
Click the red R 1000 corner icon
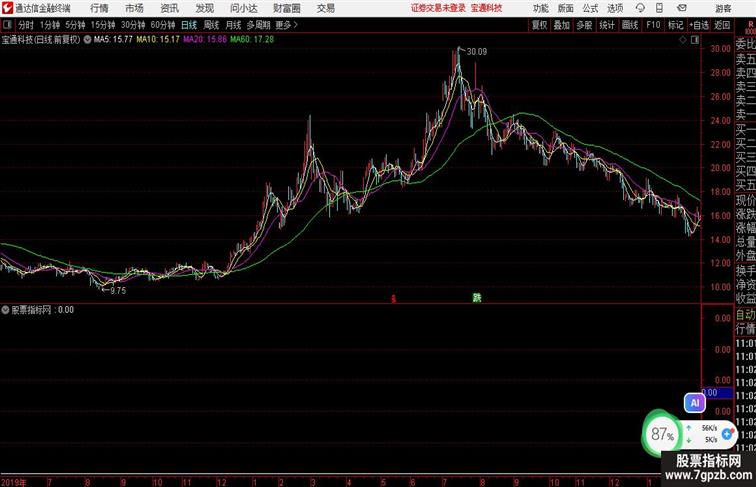[750, 27]
